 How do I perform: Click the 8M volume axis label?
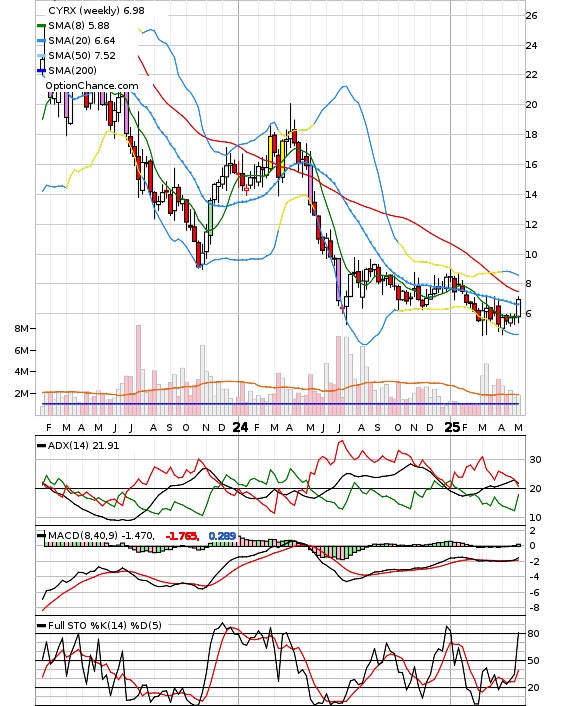[x=21, y=329]
